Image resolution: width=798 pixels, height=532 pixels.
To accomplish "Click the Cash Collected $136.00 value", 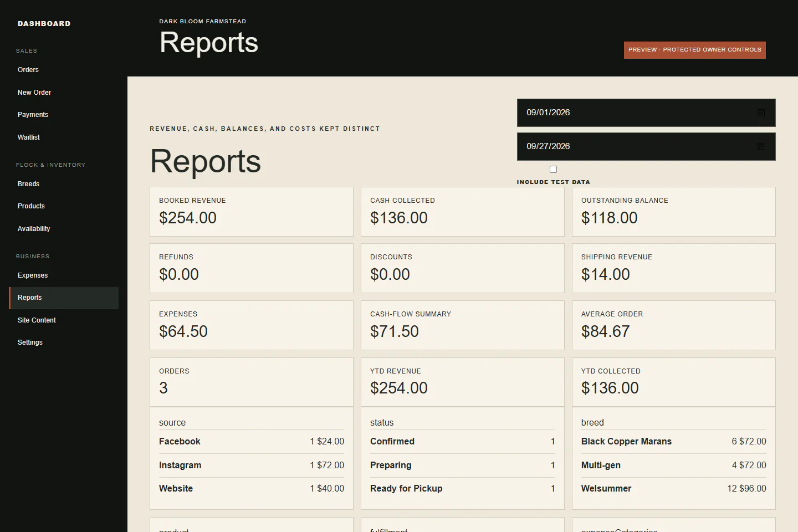I will 399,218.
